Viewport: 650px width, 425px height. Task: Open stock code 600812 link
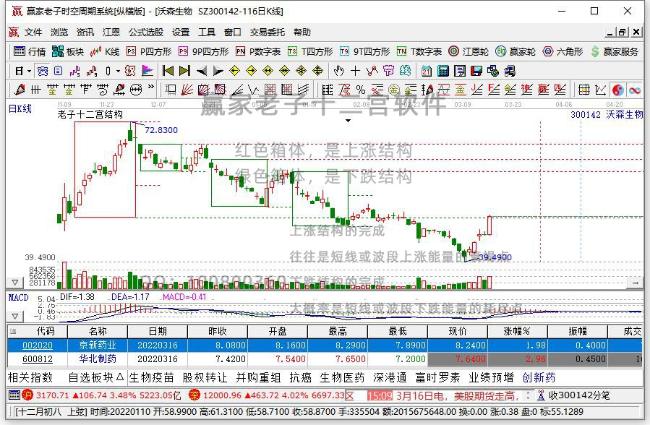tap(37, 359)
